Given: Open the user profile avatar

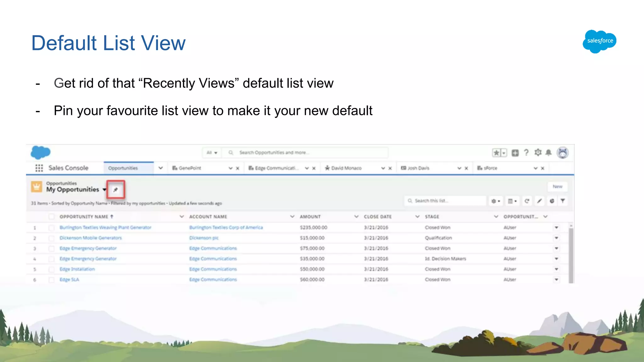Looking at the screenshot, I should [563, 153].
